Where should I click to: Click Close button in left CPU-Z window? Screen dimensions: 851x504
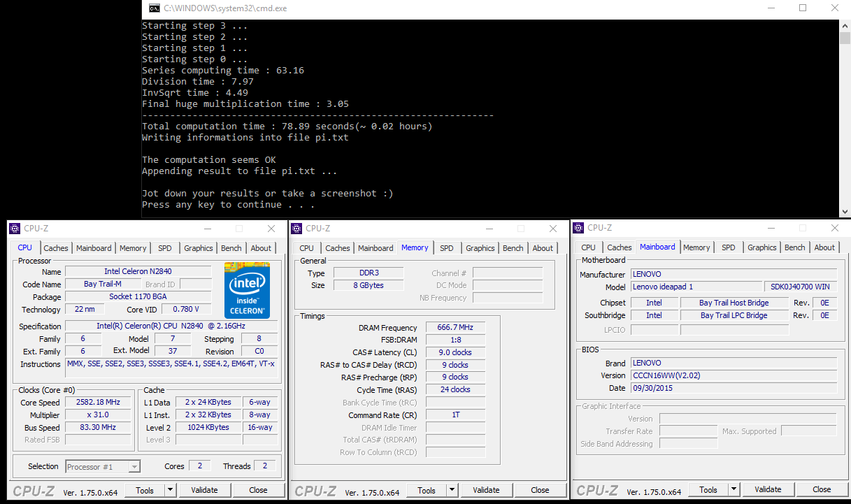click(258, 490)
